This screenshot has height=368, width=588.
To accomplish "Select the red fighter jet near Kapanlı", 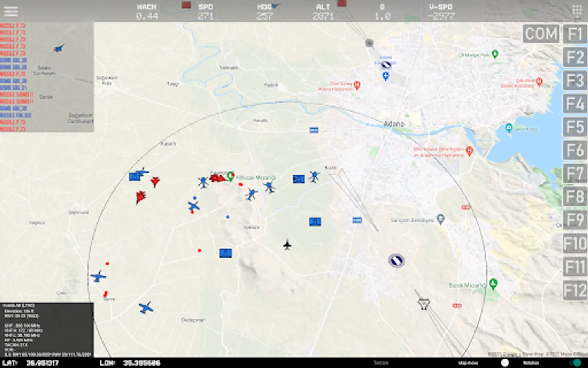I will tap(155, 181).
